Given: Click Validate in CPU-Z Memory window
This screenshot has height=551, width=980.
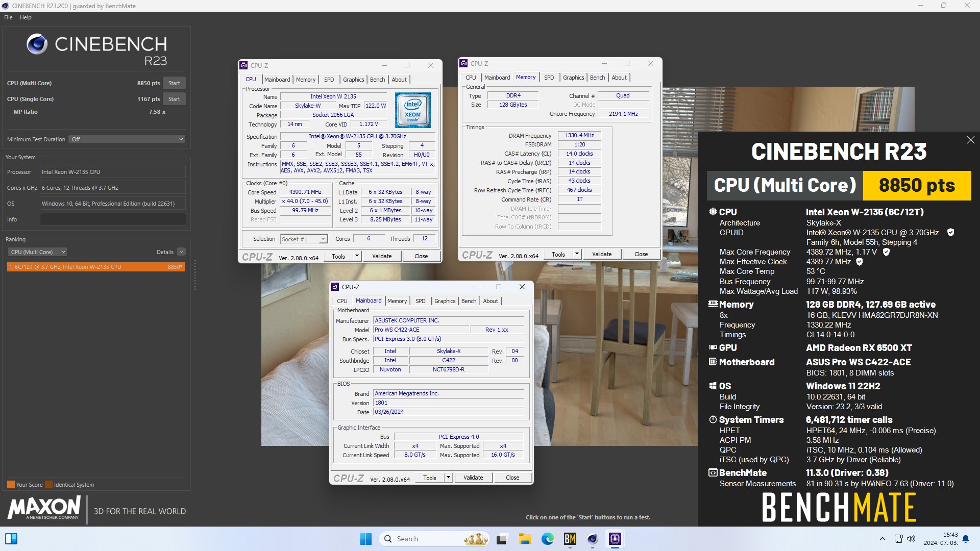Looking at the screenshot, I should tap(602, 254).
